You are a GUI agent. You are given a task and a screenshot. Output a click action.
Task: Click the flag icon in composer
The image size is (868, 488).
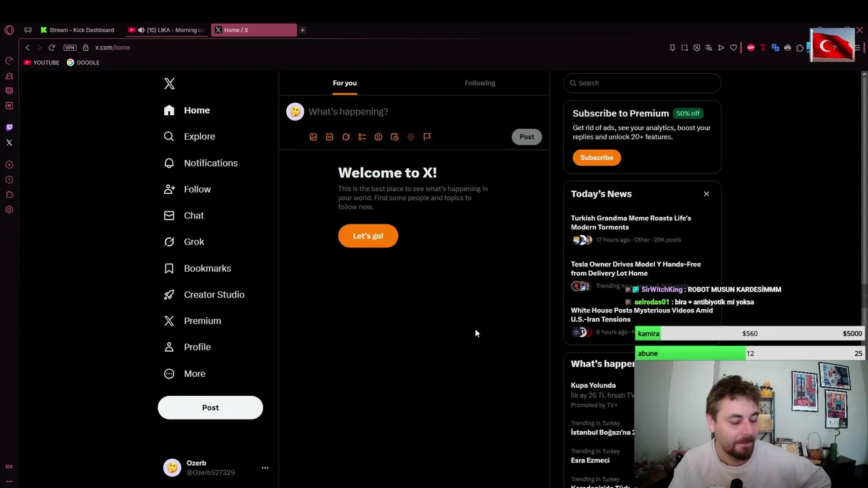pyautogui.click(x=427, y=137)
